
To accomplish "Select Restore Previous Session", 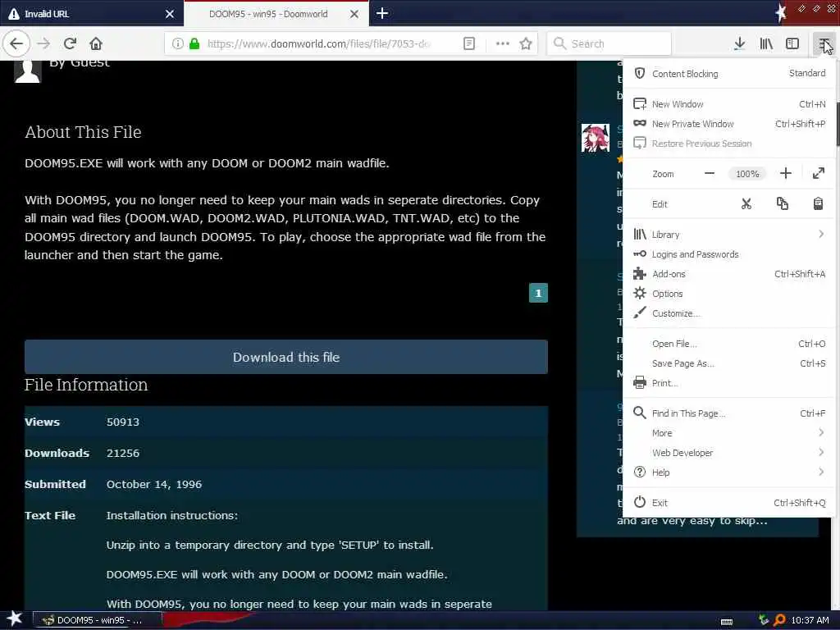I will tap(729, 144).
